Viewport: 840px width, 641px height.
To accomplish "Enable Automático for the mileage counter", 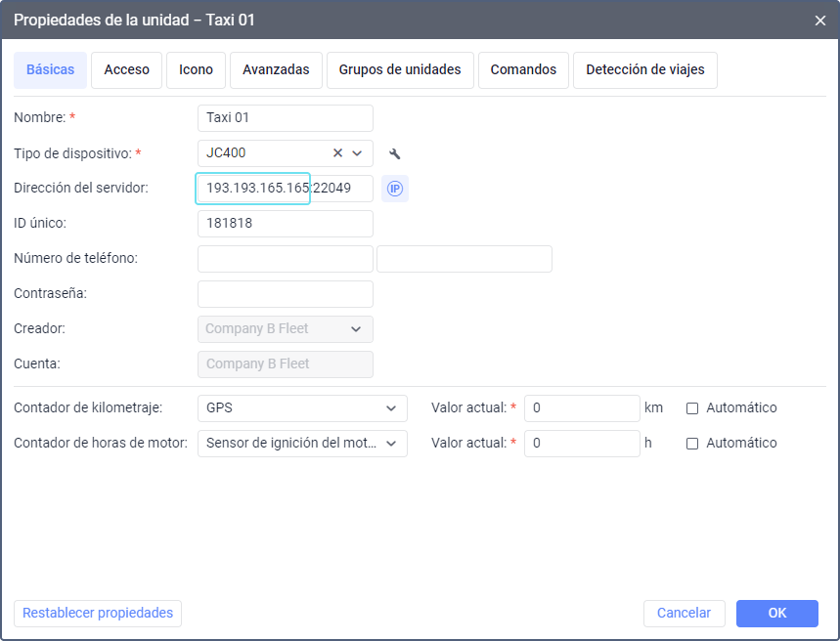I will click(692, 408).
